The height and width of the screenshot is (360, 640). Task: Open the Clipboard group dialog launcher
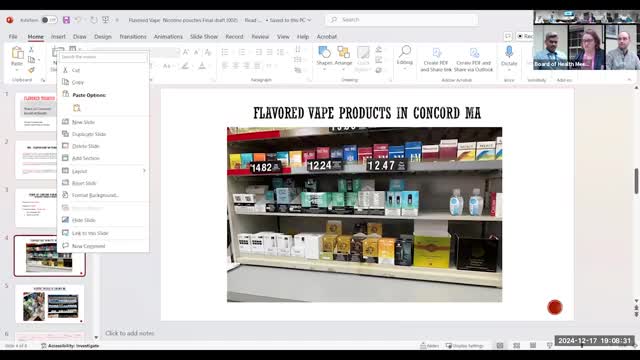point(42,80)
